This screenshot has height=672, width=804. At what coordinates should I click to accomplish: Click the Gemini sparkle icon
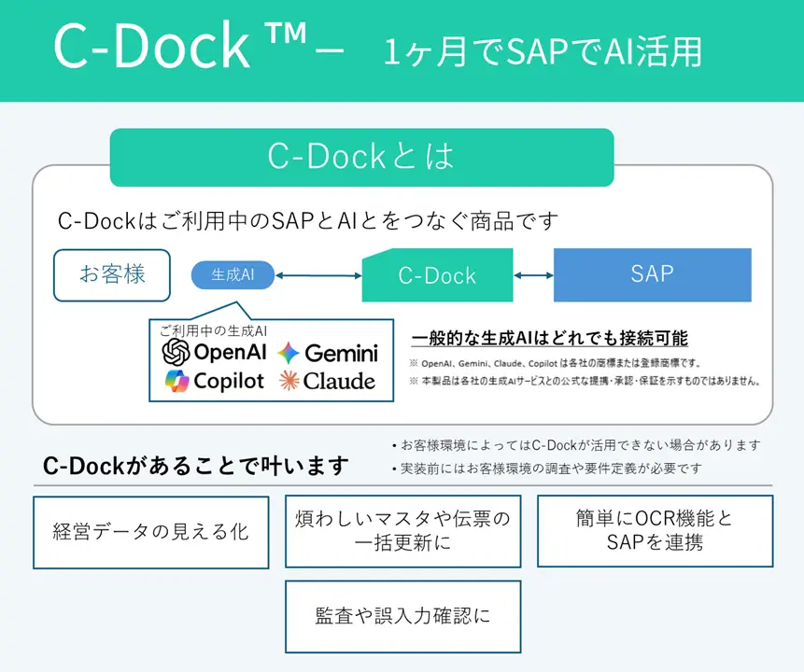pos(288,353)
